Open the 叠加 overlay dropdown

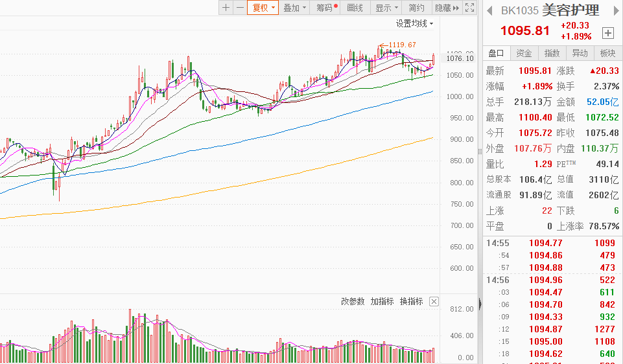pyautogui.click(x=294, y=8)
